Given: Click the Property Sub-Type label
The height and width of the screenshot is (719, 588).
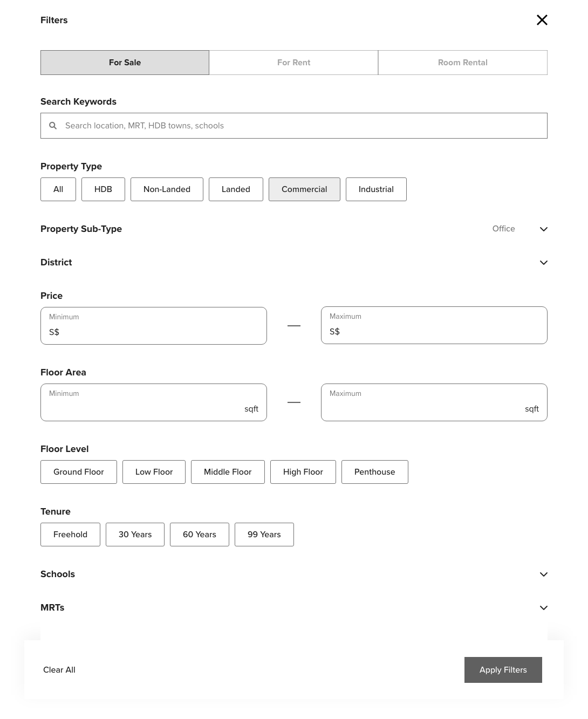Looking at the screenshot, I should [x=81, y=229].
